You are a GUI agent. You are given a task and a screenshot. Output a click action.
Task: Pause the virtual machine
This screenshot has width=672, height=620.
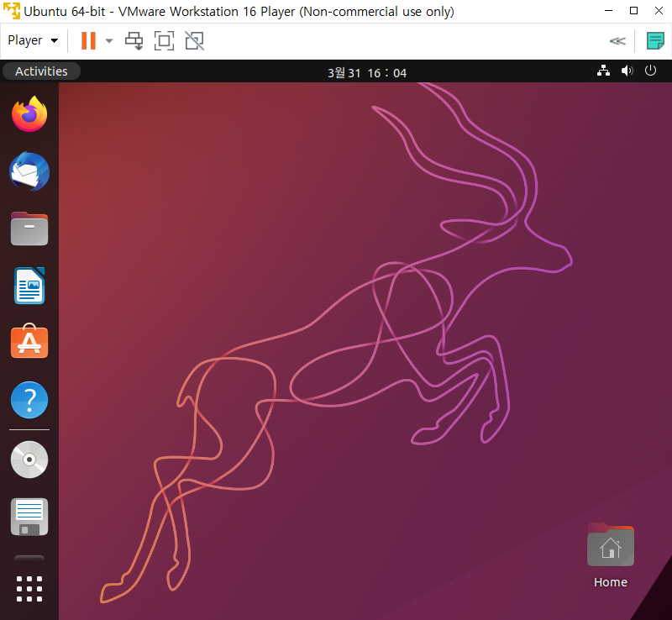88,40
